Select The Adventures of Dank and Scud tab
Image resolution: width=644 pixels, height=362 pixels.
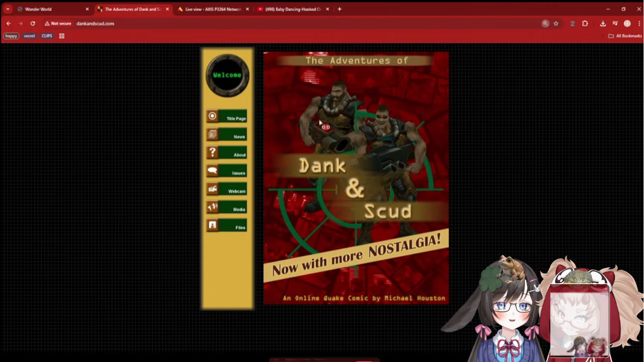point(134,9)
